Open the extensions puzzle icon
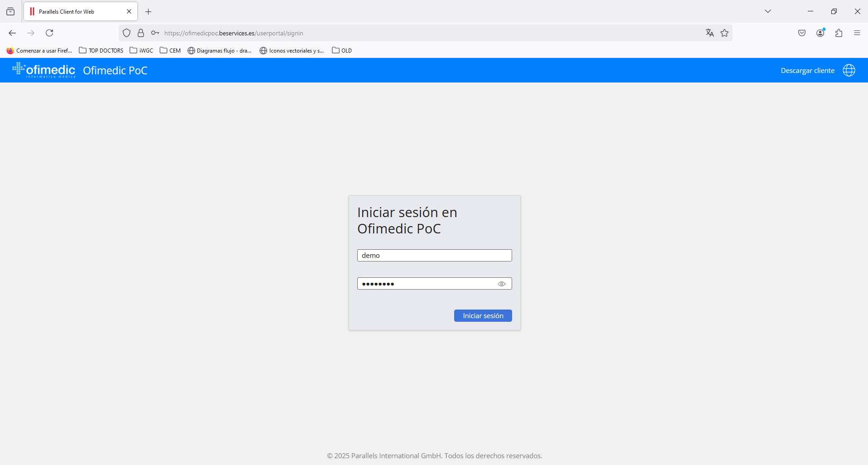Screen dimensions: 868x465 (839, 33)
